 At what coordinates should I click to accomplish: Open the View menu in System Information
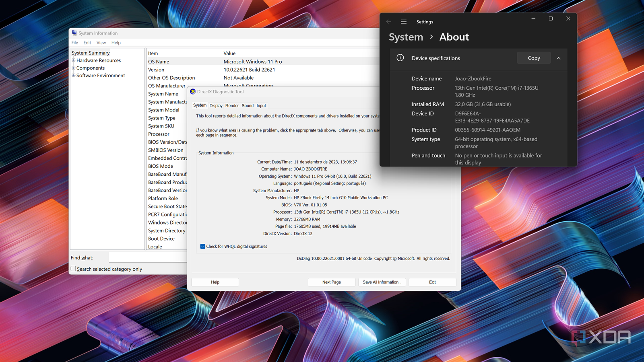[x=101, y=43]
